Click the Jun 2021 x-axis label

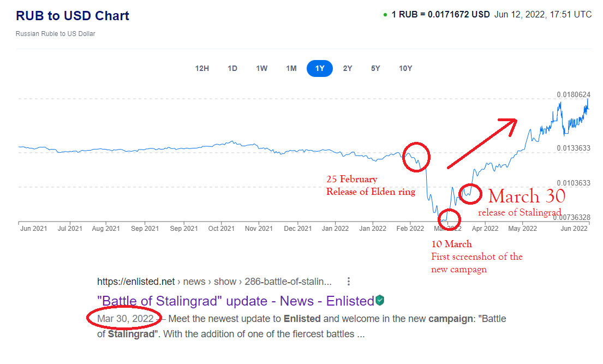click(x=34, y=229)
